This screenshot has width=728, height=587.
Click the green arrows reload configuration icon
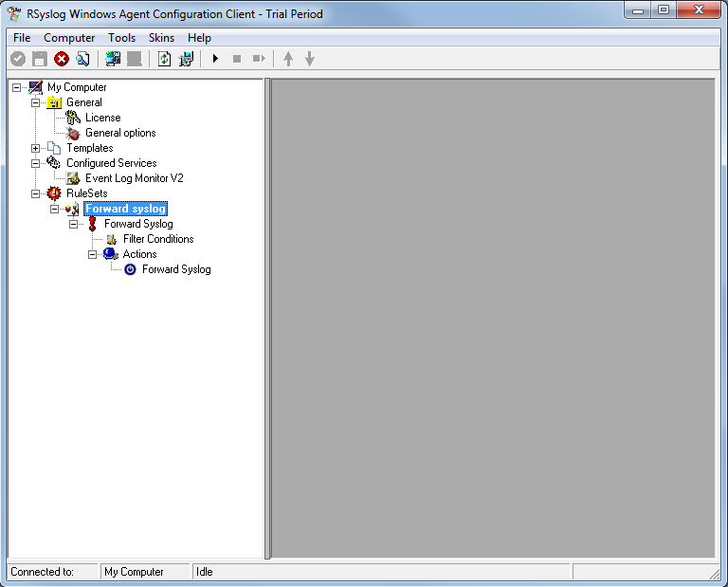tap(164, 59)
